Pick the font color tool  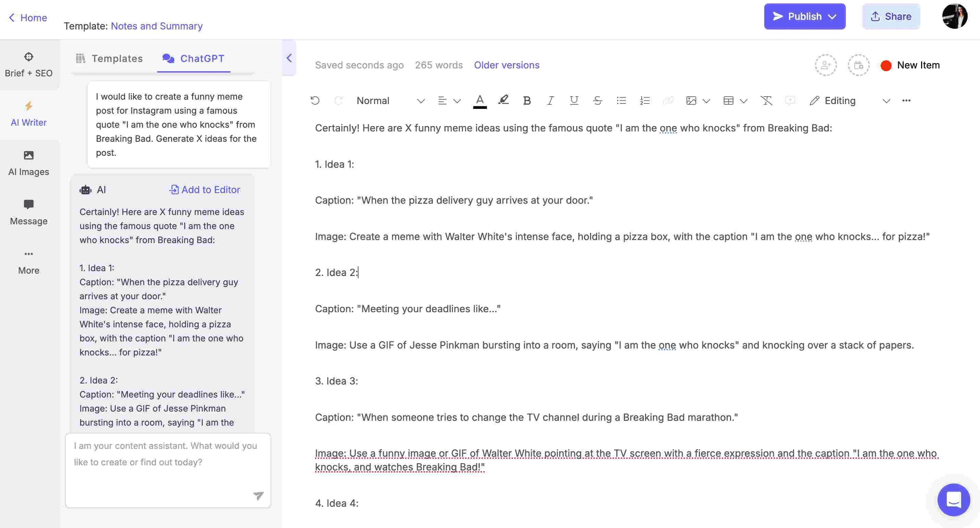pos(480,101)
